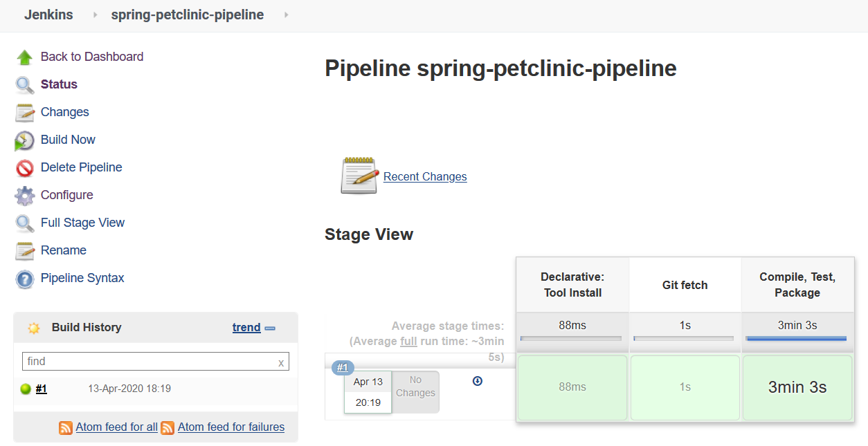Open the trend link in Build History
The height and width of the screenshot is (446, 868).
tap(246, 327)
